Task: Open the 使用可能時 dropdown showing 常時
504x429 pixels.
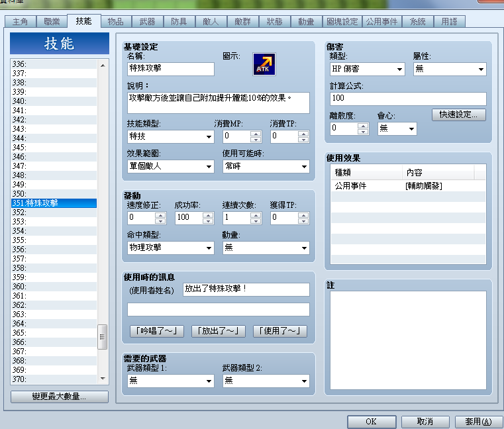Action: click(266, 166)
